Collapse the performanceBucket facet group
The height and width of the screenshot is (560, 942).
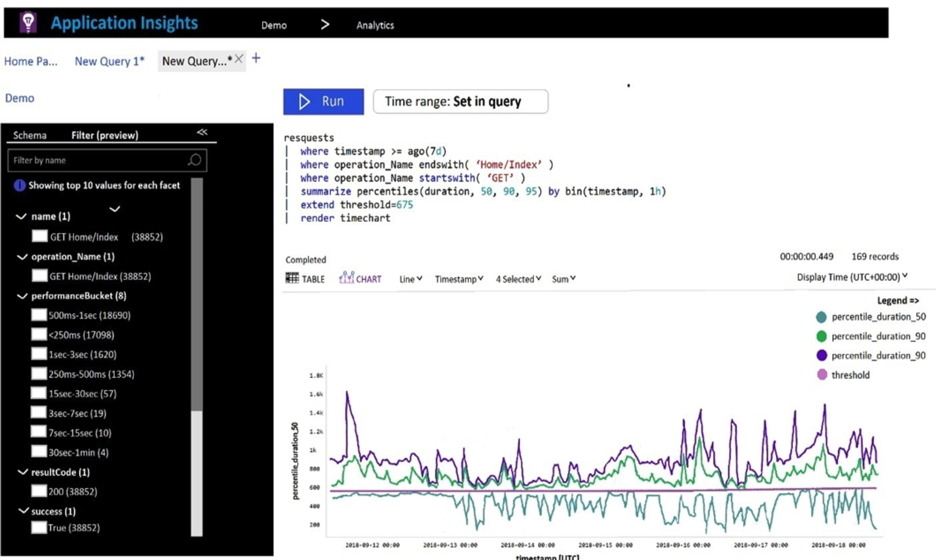(22, 296)
